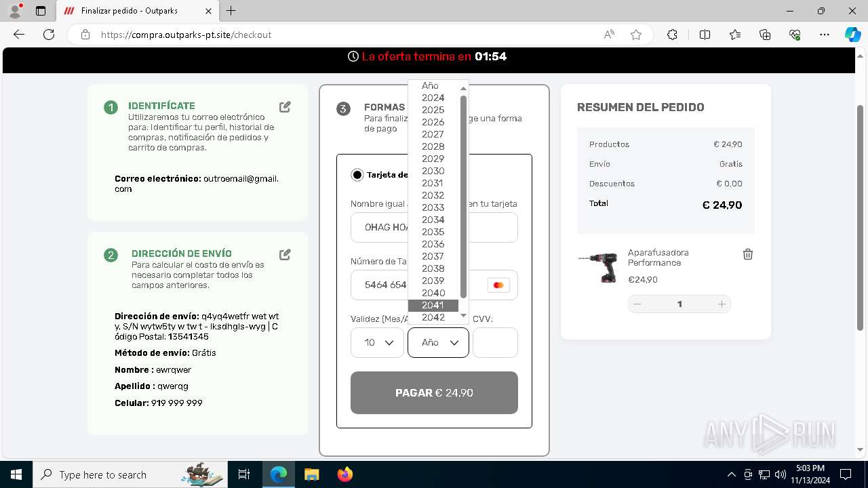868x488 pixels.
Task: Select Tarjeta de crédito radio button
Action: tap(357, 175)
